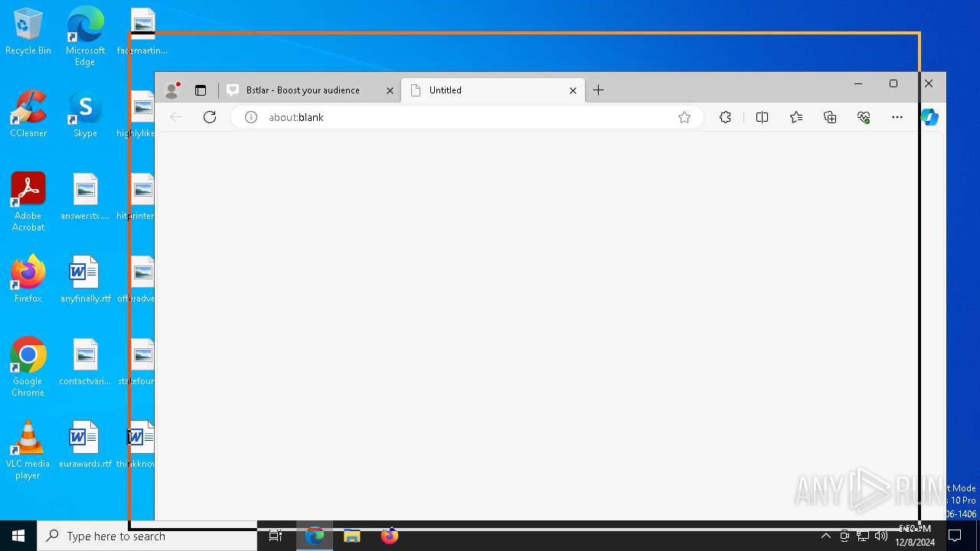Open the taskbar date 12/8/2024

click(915, 543)
